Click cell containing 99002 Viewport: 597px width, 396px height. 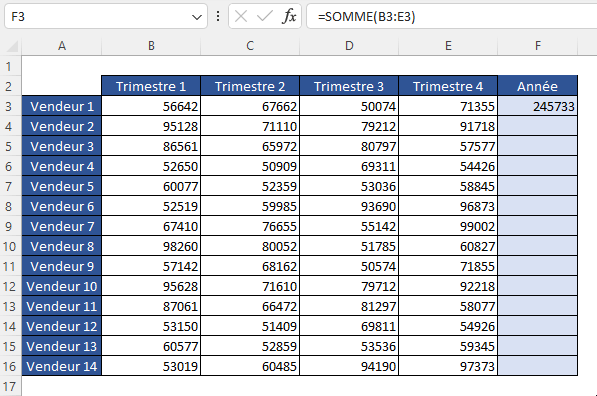click(x=448, y=227)
